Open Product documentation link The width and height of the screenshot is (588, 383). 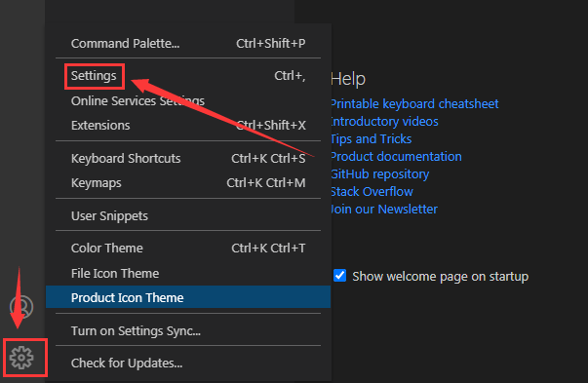click(396, 157)
